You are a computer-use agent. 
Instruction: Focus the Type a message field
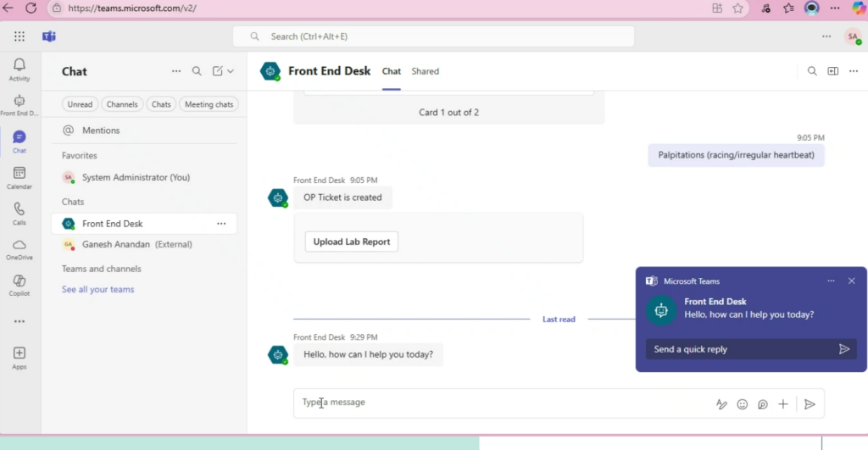pos(504,403)
